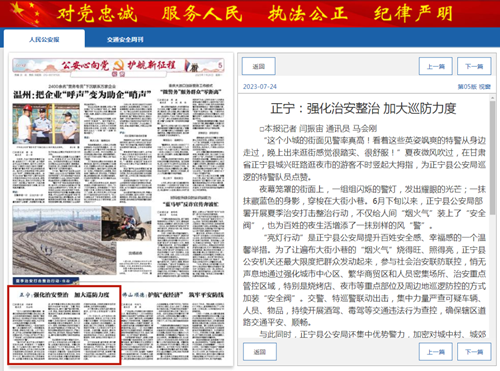Click the top 返回 button

click(x=259, y=66)
